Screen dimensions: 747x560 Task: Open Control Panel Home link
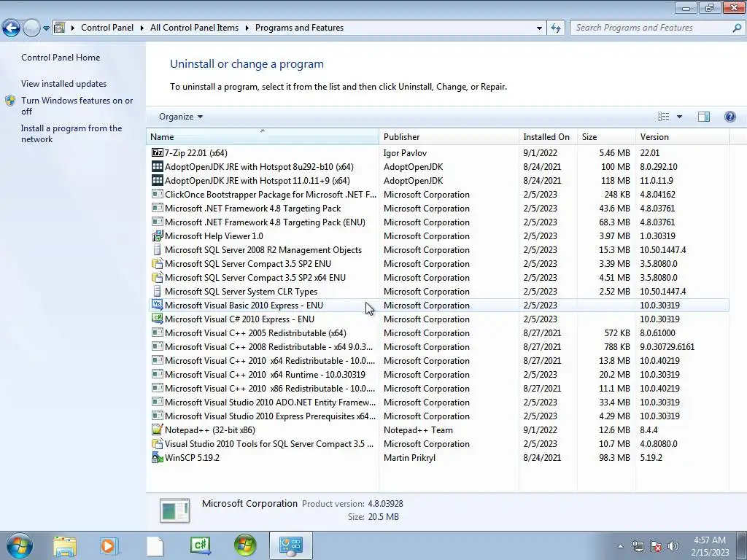tap(61, 57)
